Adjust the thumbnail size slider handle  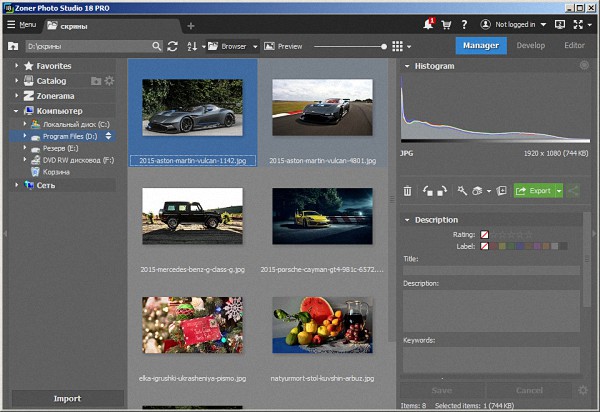click(384, 47)
